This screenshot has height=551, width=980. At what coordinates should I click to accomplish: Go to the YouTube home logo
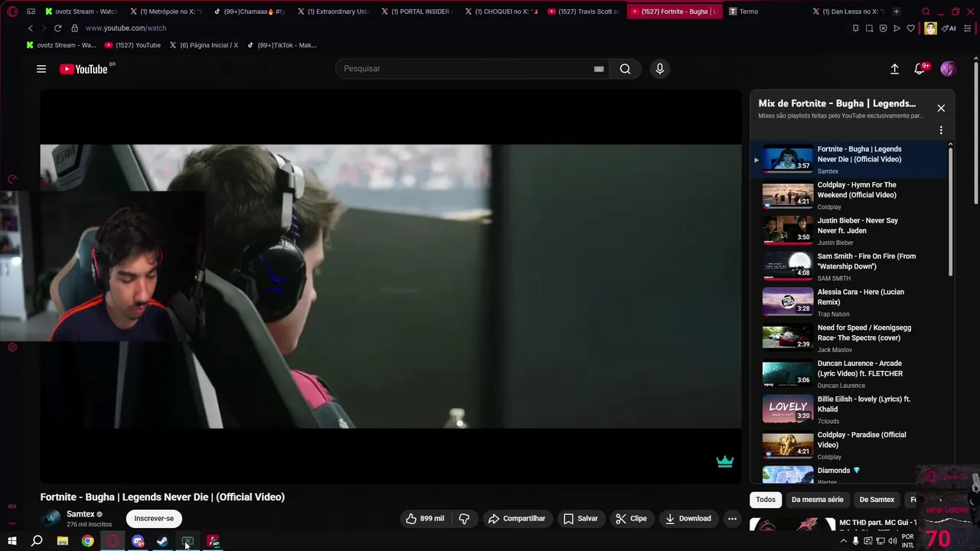83,69
